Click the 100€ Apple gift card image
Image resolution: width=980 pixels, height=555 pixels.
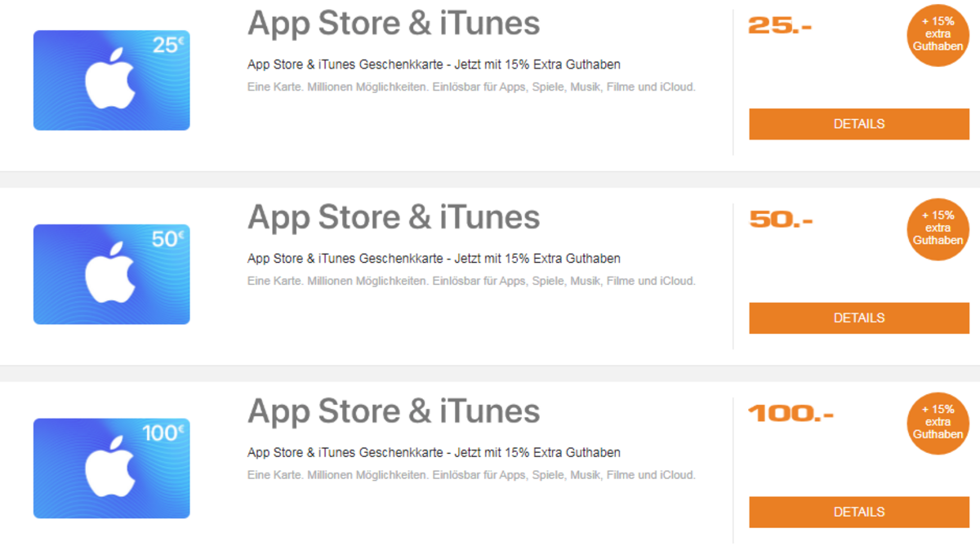click(x=111, y=468)
